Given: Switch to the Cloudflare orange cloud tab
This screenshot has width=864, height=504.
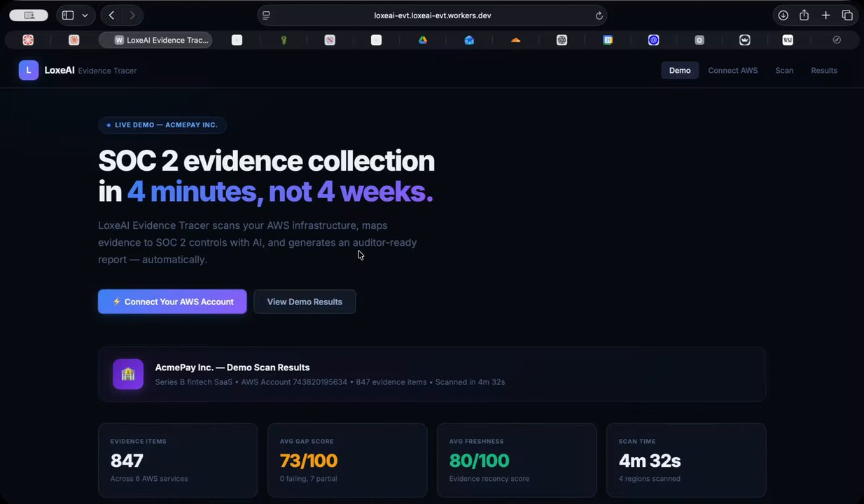Looking at the screenshot, I should (x=515, y=40).
